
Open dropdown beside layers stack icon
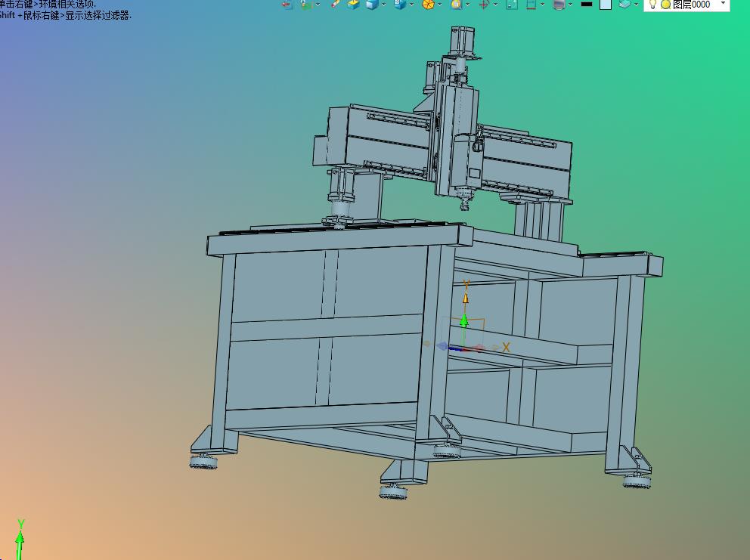pos(636,5)
